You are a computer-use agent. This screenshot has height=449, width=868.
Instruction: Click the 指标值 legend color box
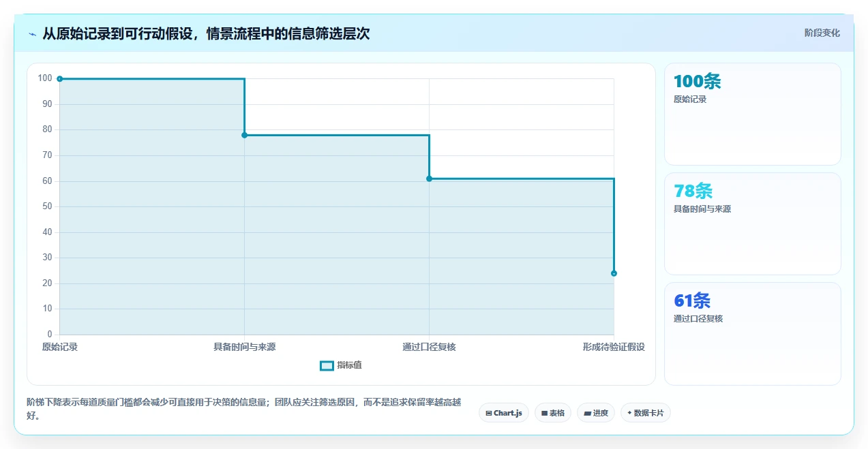[327, 366]
